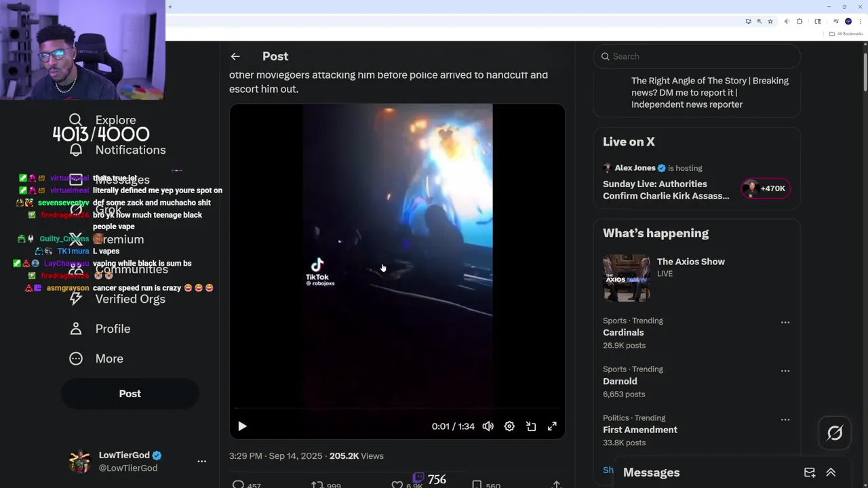The width and height of the screenshot is (868, 488).
Task: Join Alex Jones Sunday Live broadcast
Action: coord(666,190)
